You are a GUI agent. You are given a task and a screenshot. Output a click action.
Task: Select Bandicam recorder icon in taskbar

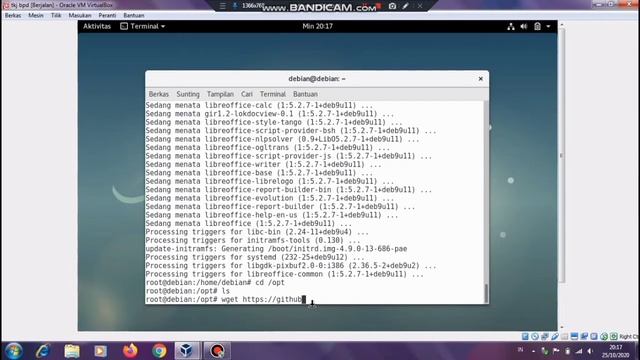(217, 351)
